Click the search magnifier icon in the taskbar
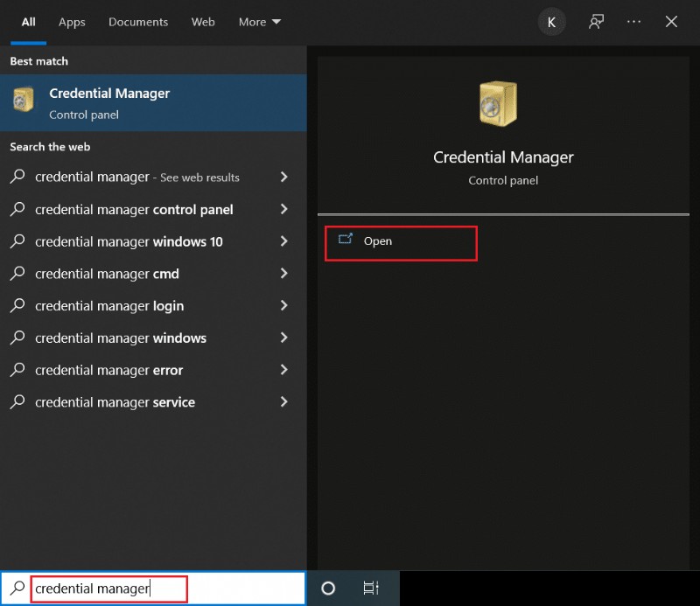 coord(16,588)
